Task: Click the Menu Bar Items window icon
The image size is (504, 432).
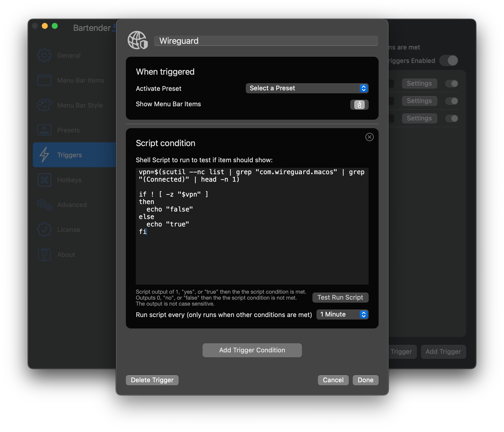Action: (44, 80)
